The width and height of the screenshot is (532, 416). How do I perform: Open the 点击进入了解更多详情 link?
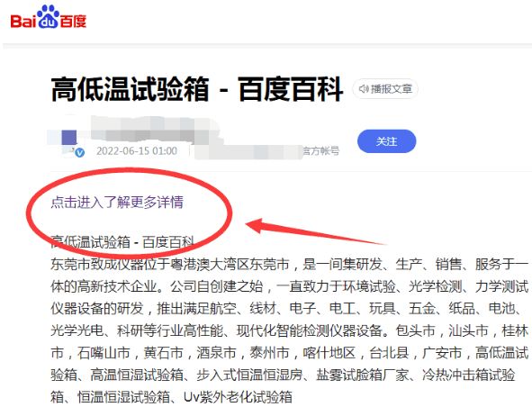(117, 203)
